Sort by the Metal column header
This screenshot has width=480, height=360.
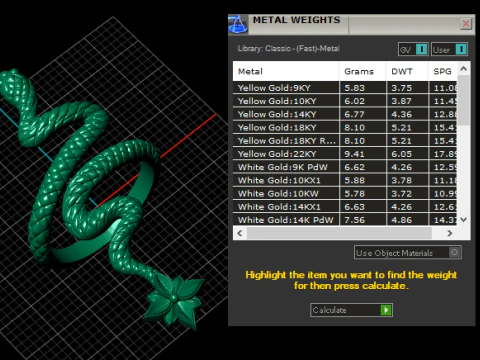pos(286,71)
